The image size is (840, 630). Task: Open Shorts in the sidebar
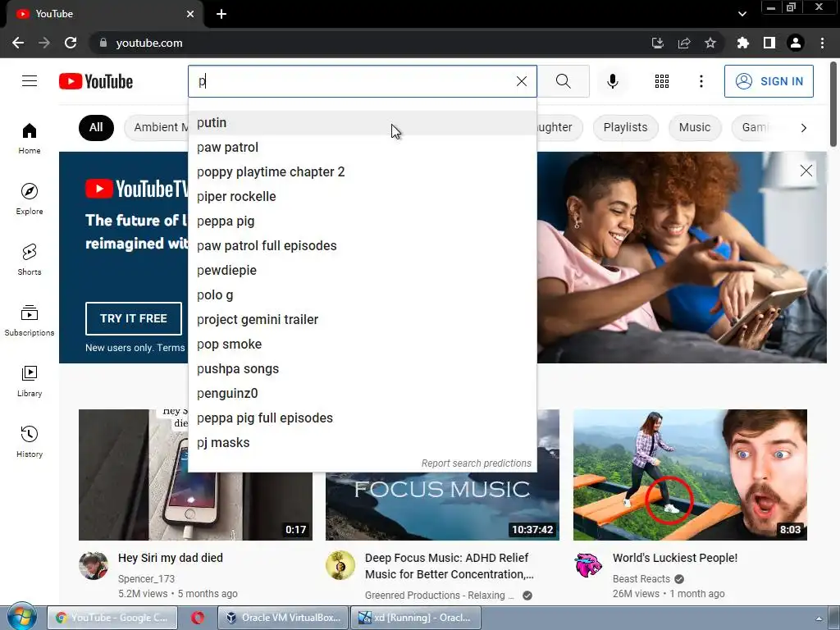click(30, 260)
